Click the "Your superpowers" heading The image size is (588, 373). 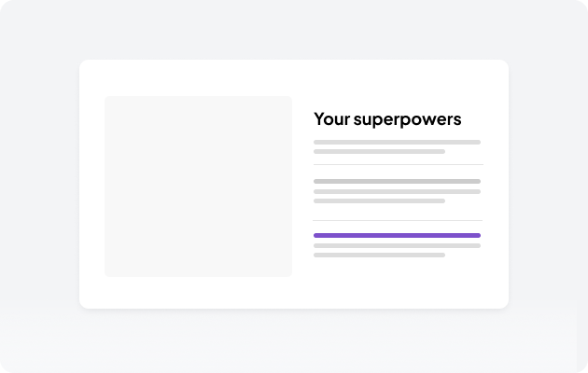point(387,119)
